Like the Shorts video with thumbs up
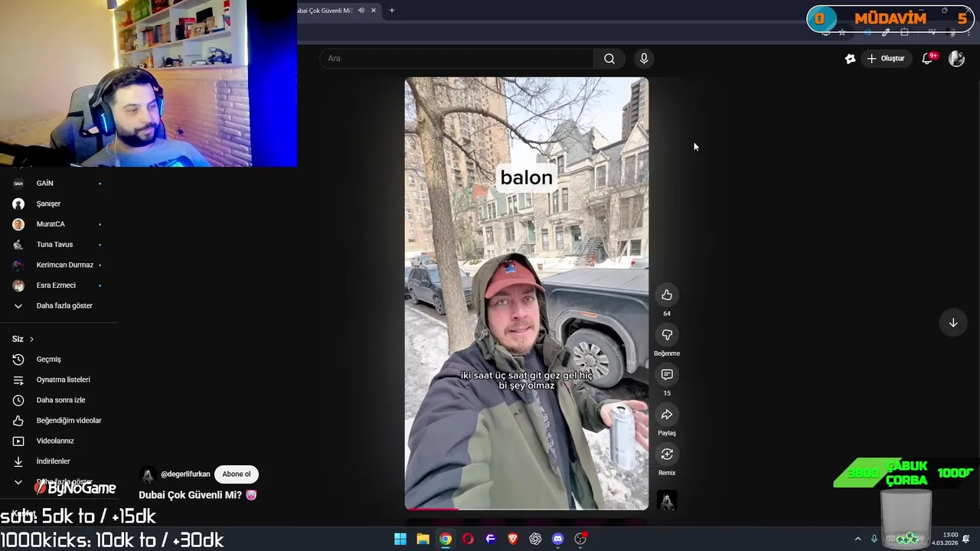This screenshot has width=980, height=551. click(667, 295)
